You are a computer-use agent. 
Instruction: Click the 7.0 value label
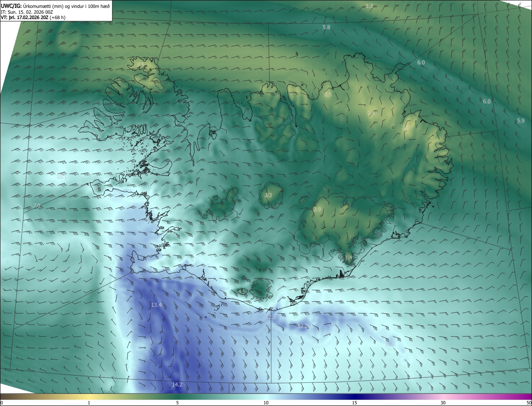37,206
